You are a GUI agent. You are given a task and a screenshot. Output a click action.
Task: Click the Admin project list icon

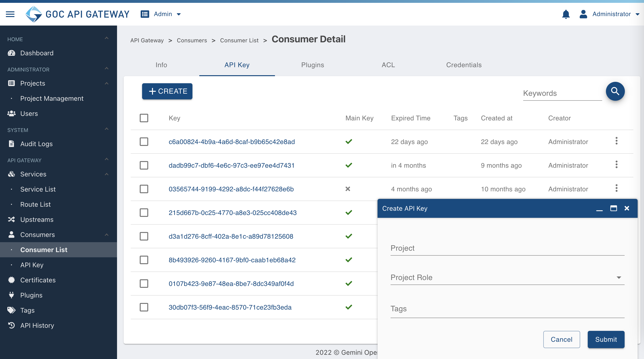[x=145, y=14]
